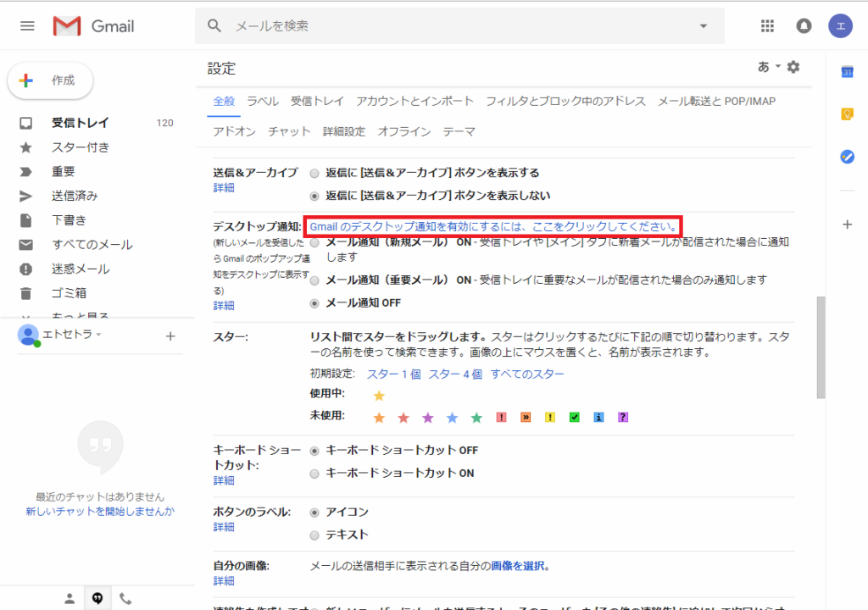Open Hangouts contacts list icon

[69, 598]
